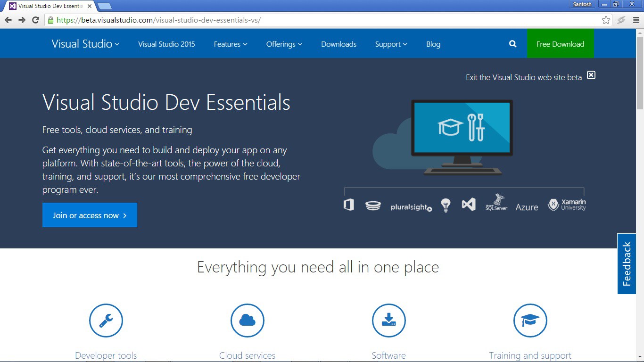This screenshot has height=362, width=644.
Task: Click the light bulb icon
Action: tap(446, 205)
